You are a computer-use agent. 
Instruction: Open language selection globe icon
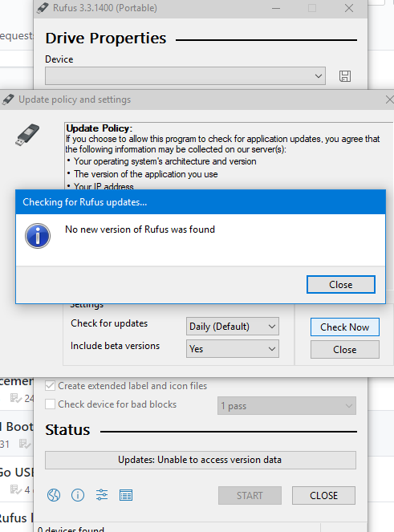point(54,495)
